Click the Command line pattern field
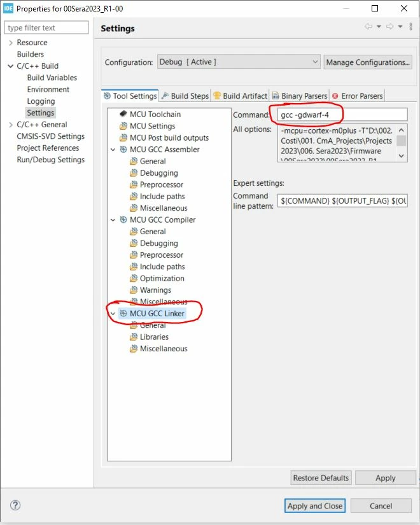Screen dimensions: 420x525 click(x=342, y=200)
